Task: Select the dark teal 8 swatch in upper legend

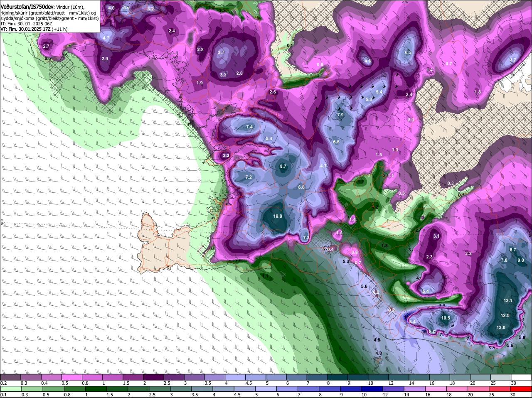Action: pos(337,377)
